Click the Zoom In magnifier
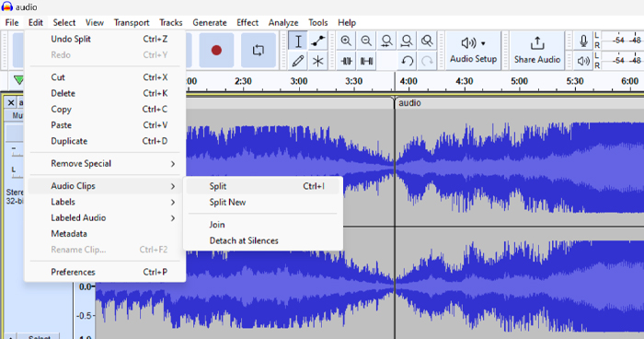The width and height of the screenshot is (644, 339). [x=346, y=41]
